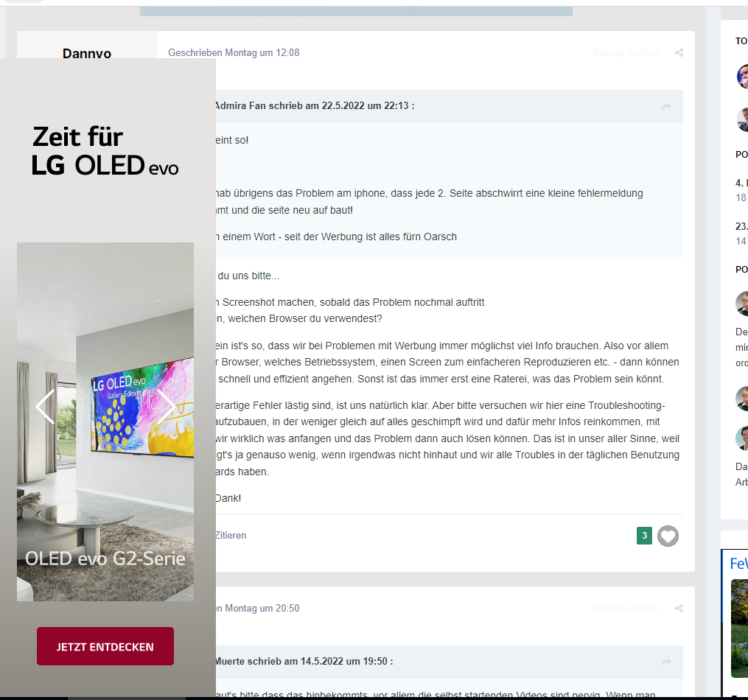This screenshot has width=748, height=700.
Task: Show next LG ad slide with right chevron
Action: pos(166,407)
